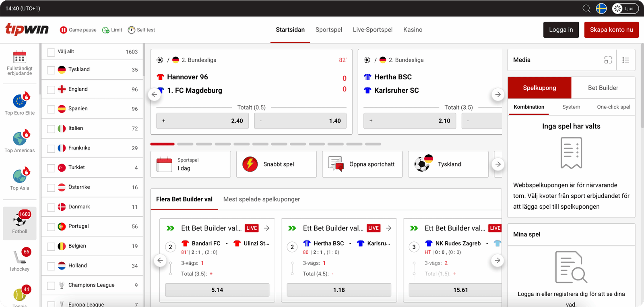The width and height of the screenshot is (644, 307).
Task: Click the Swedish flag language icon
Action: (601, 8)
